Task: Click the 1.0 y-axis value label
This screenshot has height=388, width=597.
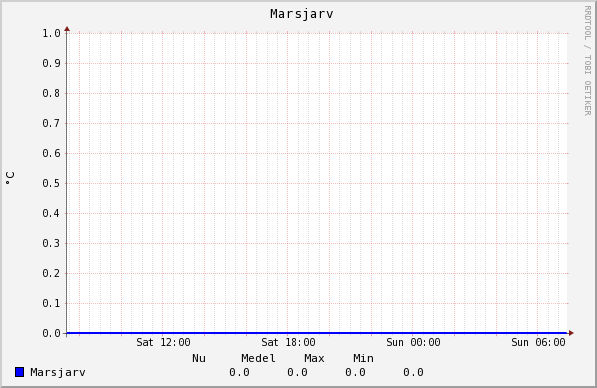Action: point(51,33)
